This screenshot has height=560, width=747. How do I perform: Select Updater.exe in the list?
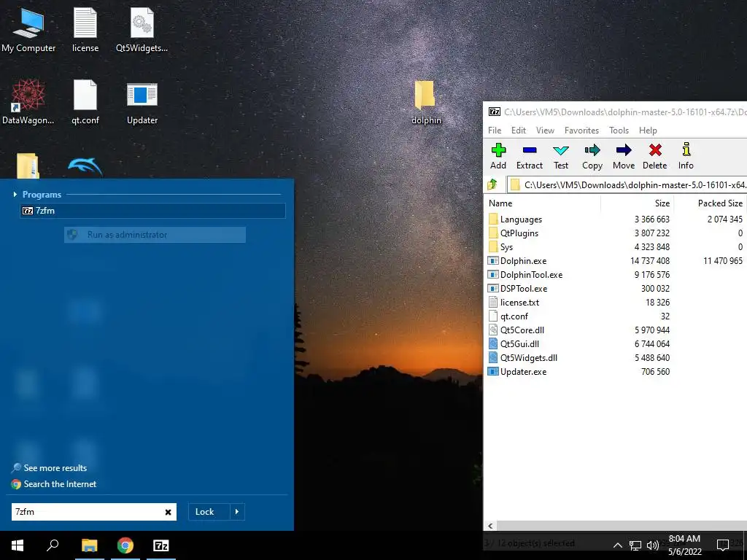[x=615, y=371]
